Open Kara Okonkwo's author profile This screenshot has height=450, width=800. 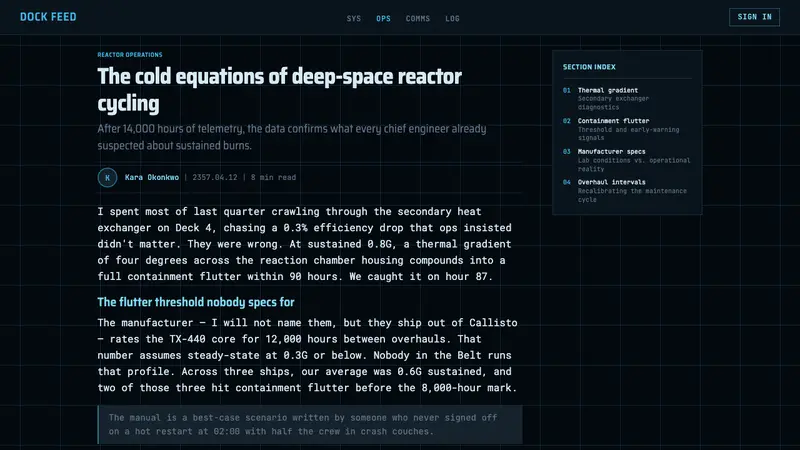(x=152, y=178)
